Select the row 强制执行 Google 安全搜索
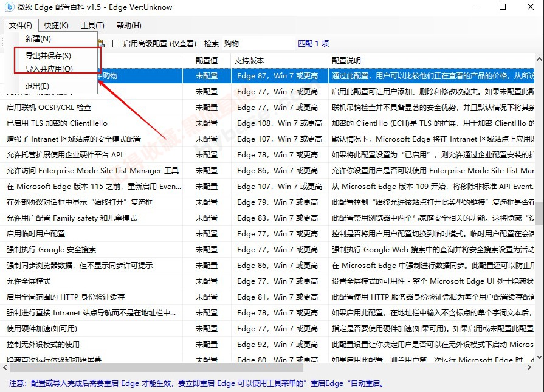The image size is (544, 392). point(267,249)
